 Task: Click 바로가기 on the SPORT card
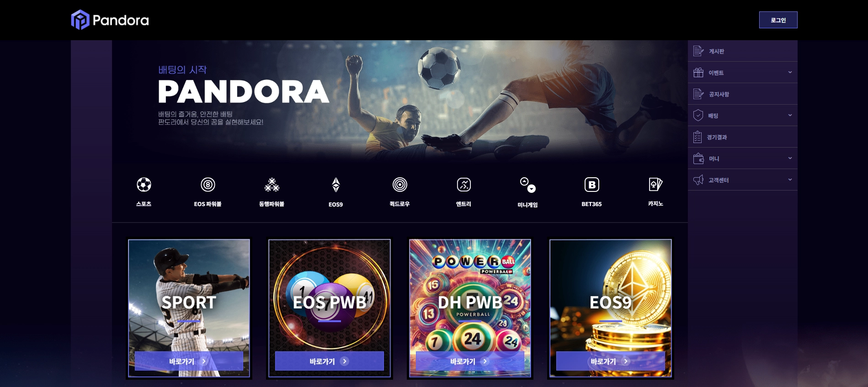(x=189, y=361)
